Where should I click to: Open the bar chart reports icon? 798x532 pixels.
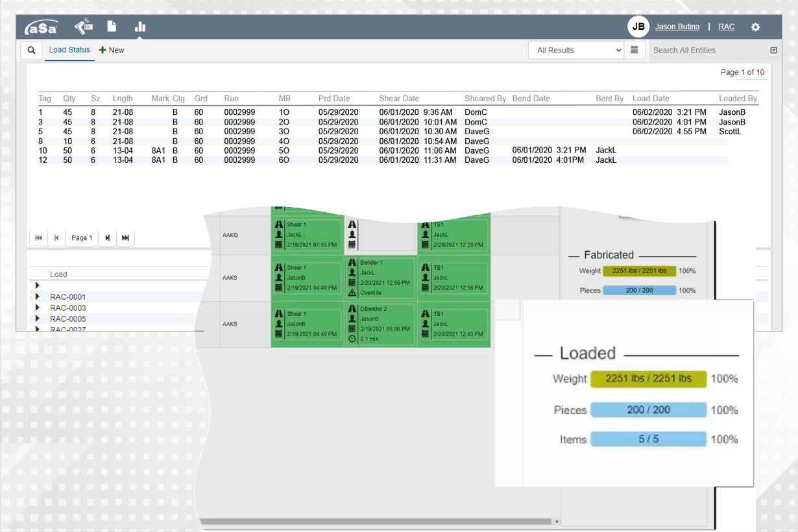pyautogui.click(x=139, y=27)
